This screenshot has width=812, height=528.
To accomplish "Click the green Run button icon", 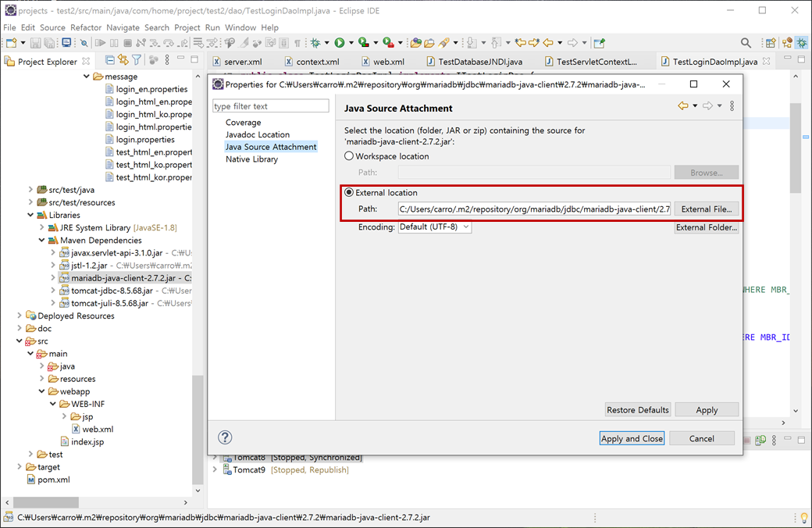I will [340, 43].
